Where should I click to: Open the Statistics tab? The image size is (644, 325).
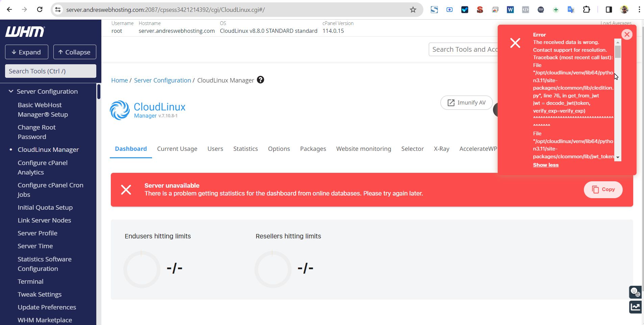(246, 149)
